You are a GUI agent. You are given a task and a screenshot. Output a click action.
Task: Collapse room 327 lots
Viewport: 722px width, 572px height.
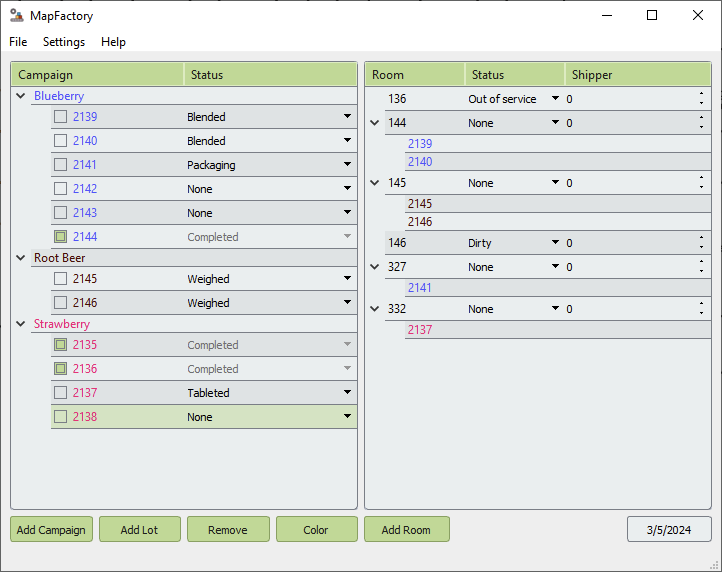(x=375, y=267)
